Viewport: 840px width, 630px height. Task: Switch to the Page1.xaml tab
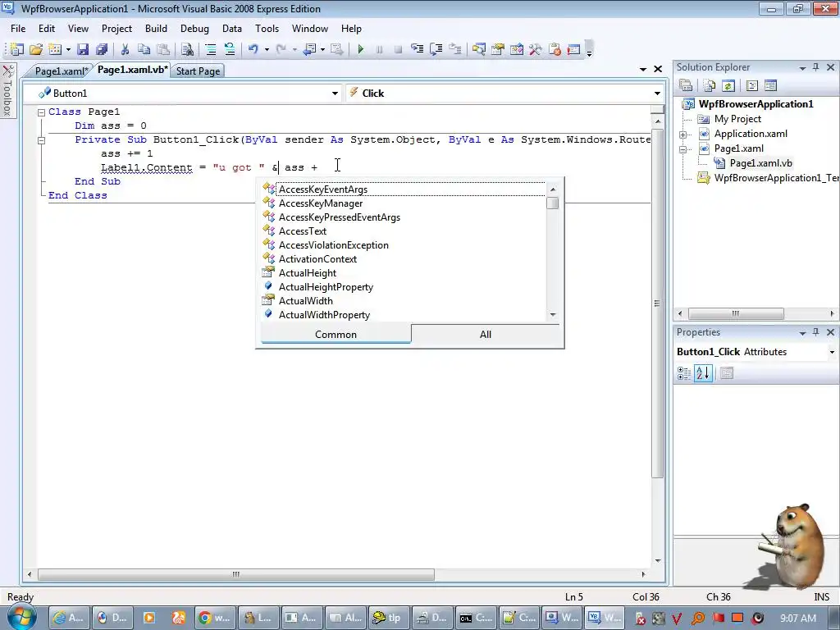(x=61, y=71)
